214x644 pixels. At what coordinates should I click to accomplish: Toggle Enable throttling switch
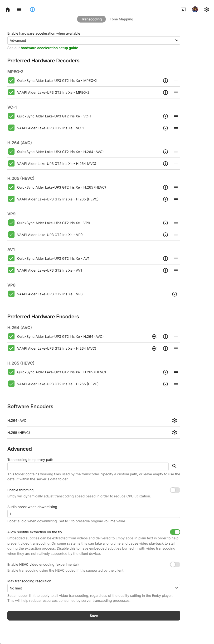(175, 490)
